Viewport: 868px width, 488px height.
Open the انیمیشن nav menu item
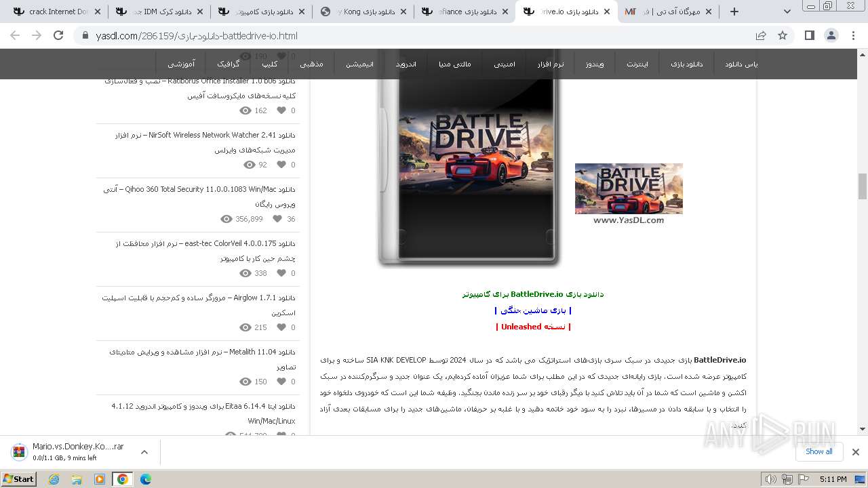[360, 64]
